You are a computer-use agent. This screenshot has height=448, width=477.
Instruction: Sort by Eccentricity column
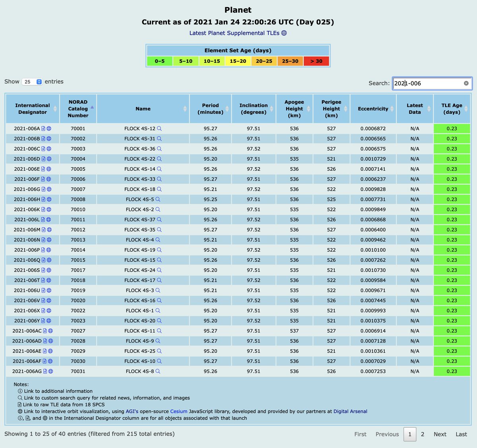click(x=373, y=109)
